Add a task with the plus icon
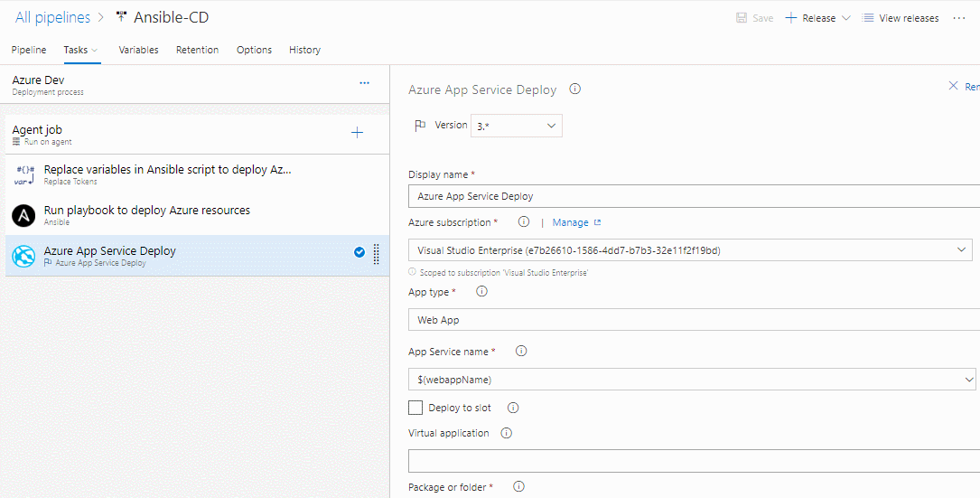980x498 pixels. point(357,133)
